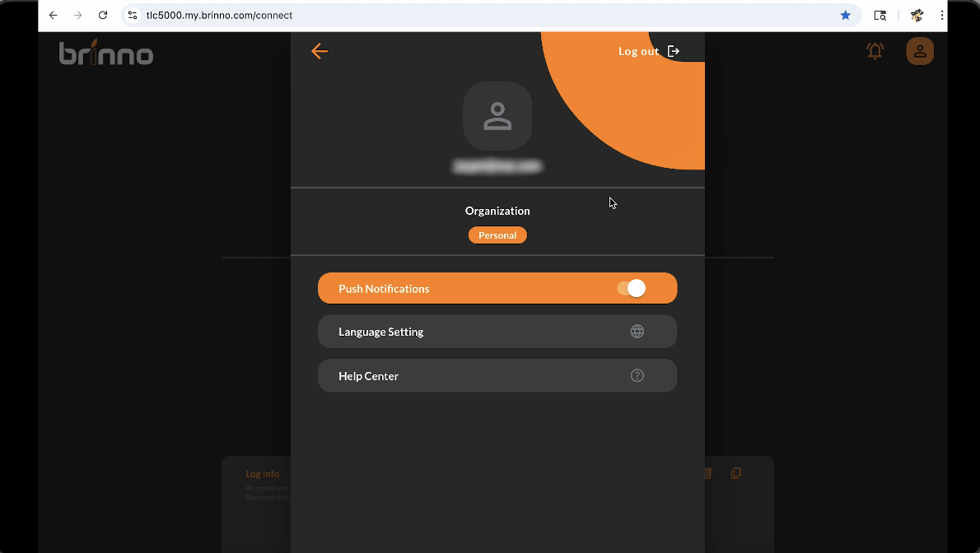Click the copy log icon in Log info
Image resolution: width=980 pixels, height=553 pixels.
pyautogui.click(x=736, y=473)
